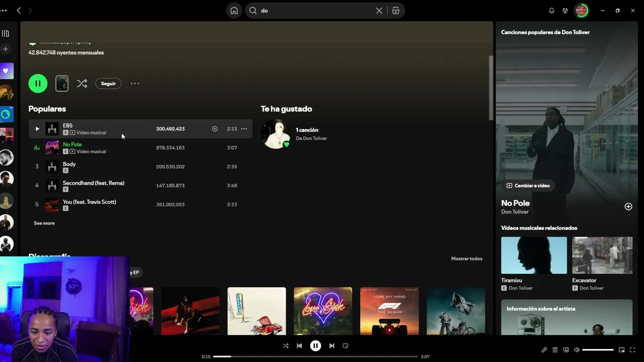Open connect to a device icon
644x362 pixels.
[x=566, y=350]
